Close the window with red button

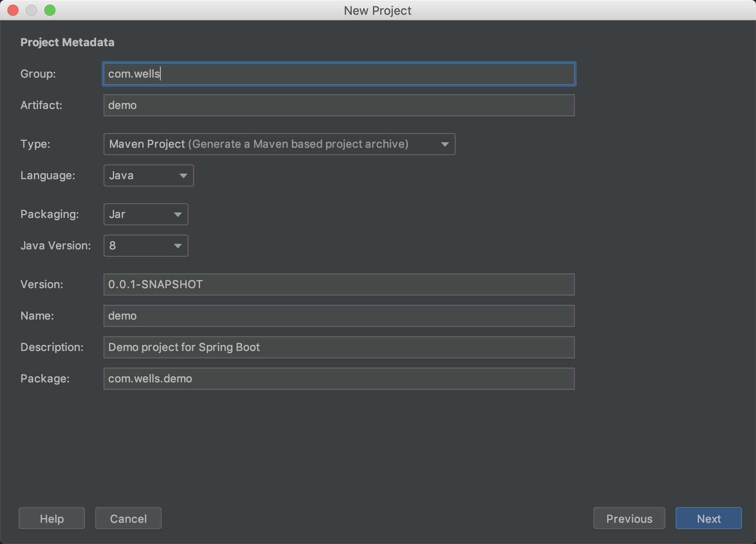coord(13,10)
